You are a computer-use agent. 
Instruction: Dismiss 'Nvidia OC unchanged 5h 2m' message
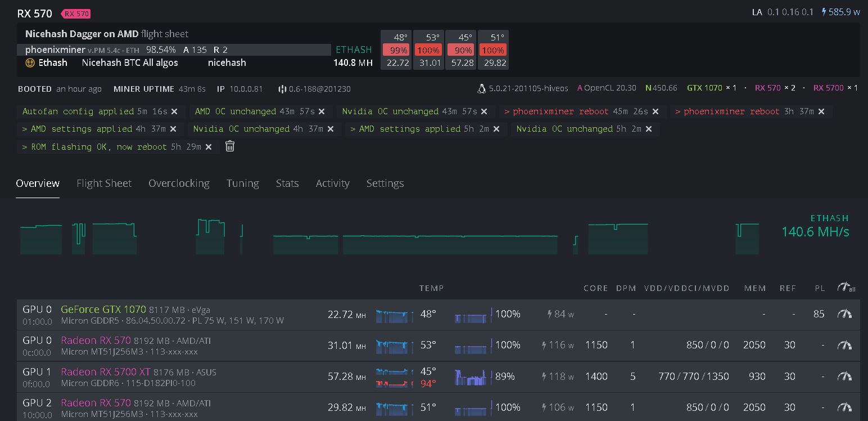tap(649, 129)
